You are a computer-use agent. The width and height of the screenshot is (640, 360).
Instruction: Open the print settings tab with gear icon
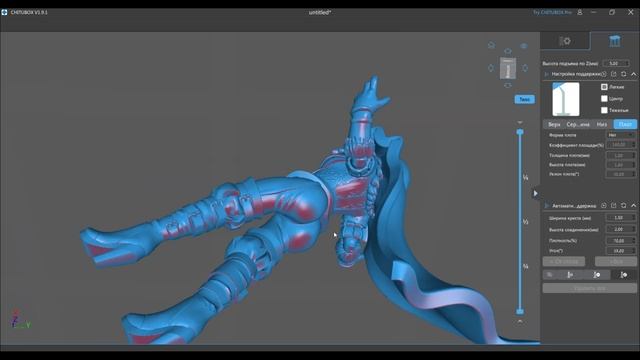pos(565,41)
